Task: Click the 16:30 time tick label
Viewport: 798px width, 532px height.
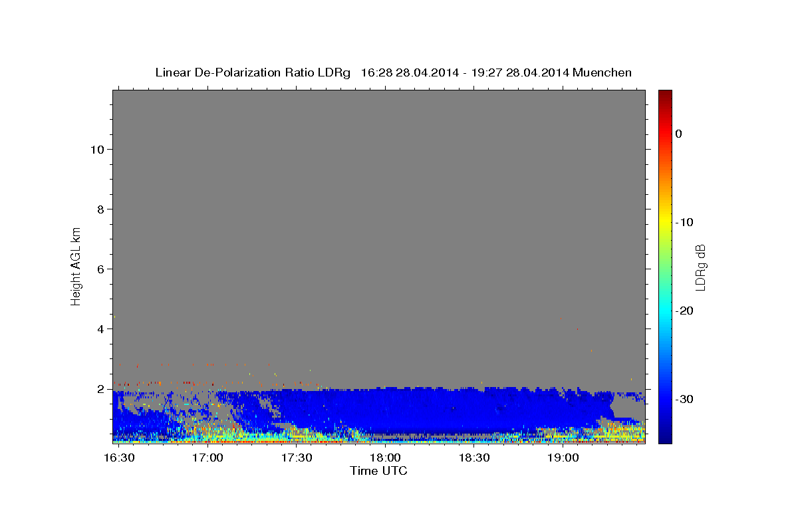Action: tap(120, 458)
